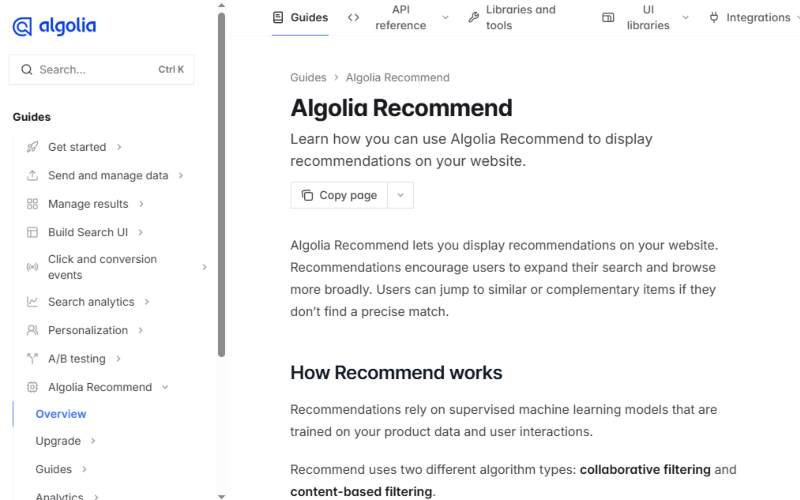Expand the Upgrade subsection chevron

click(x=93, y=440)
